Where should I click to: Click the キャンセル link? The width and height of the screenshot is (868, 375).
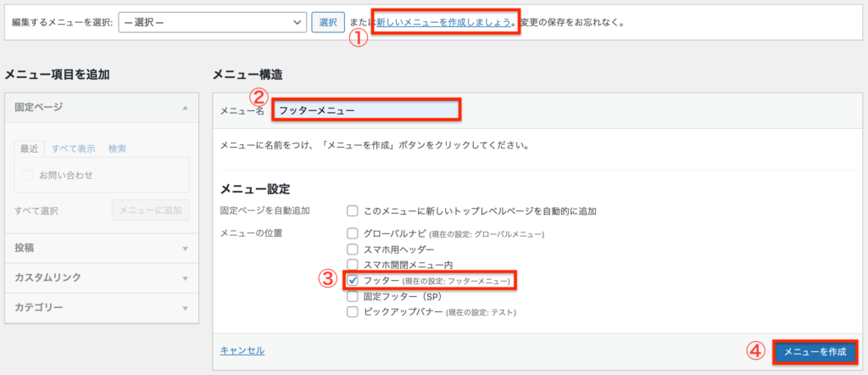tap(242, 350)
